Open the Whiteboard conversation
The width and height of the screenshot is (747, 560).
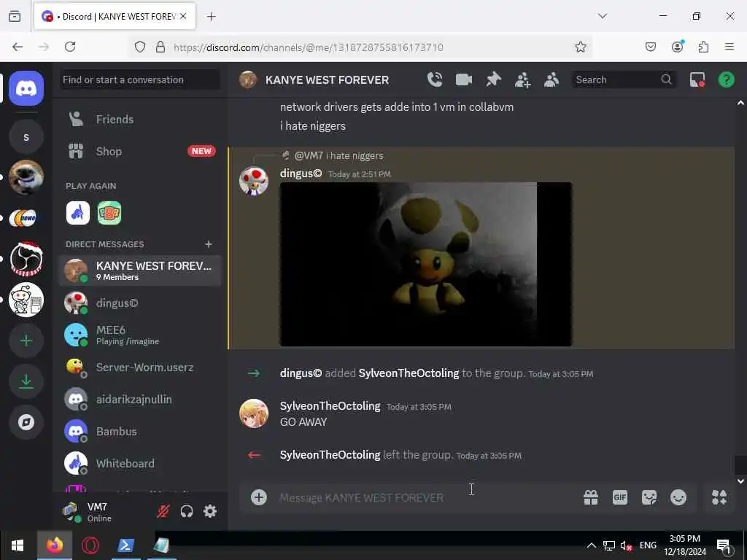pyautogui.click(x=139, y=463)
